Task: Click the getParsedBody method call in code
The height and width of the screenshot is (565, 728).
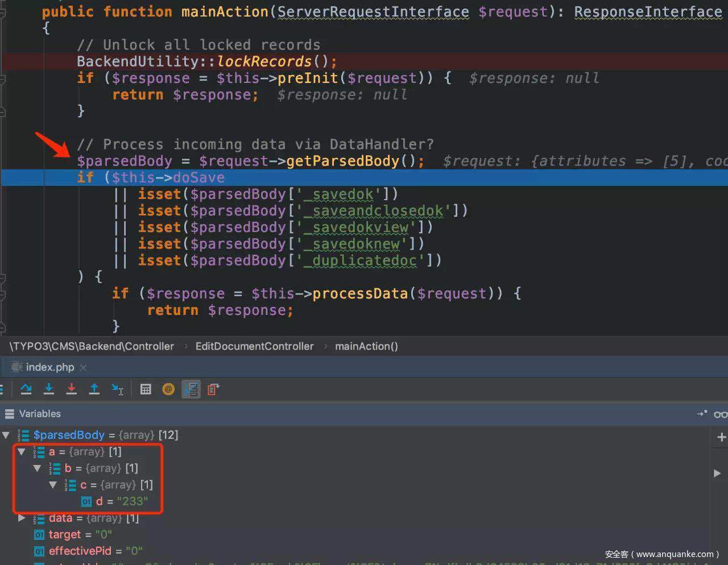Action: (x=342, y=161)
